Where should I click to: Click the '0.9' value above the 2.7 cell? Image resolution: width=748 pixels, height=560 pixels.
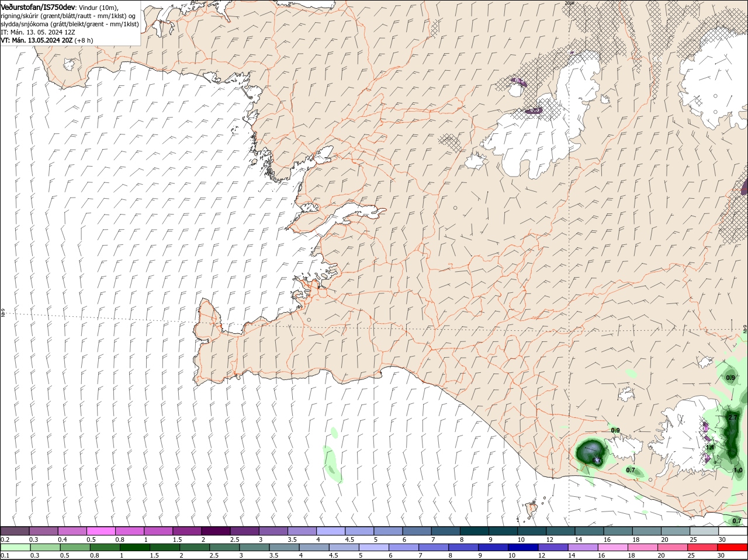pos(730,378)
